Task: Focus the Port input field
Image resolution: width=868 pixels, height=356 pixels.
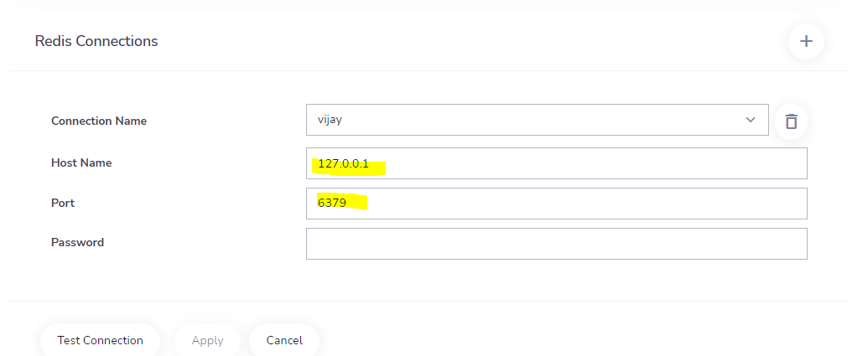Action: pos(556,204)
